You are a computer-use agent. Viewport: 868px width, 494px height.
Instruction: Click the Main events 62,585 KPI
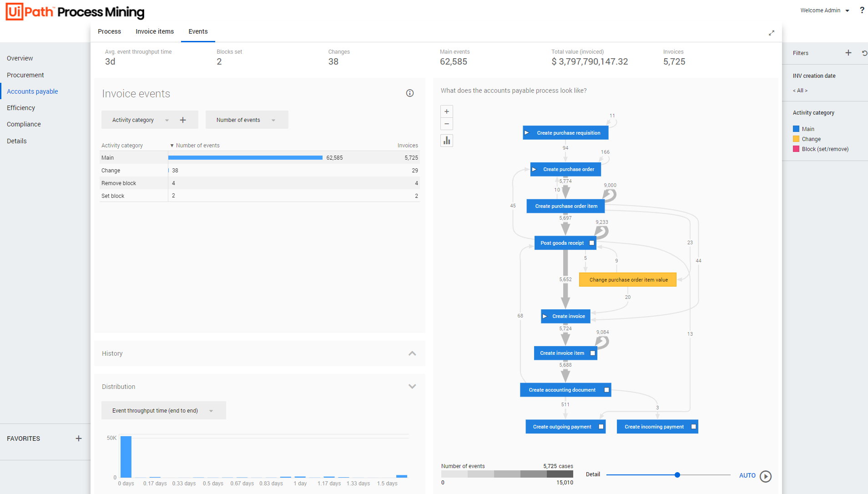[454, 58]
